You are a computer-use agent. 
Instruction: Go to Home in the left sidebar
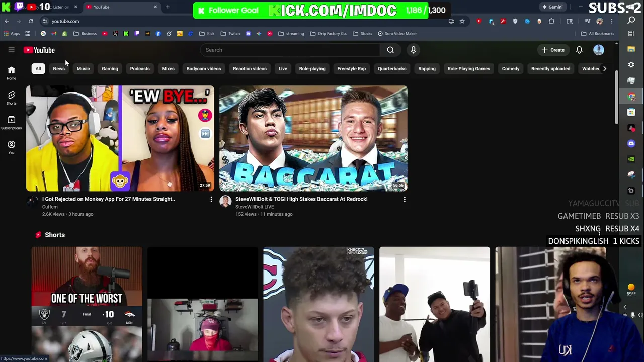pyautogui.click(x=11, y=73)
